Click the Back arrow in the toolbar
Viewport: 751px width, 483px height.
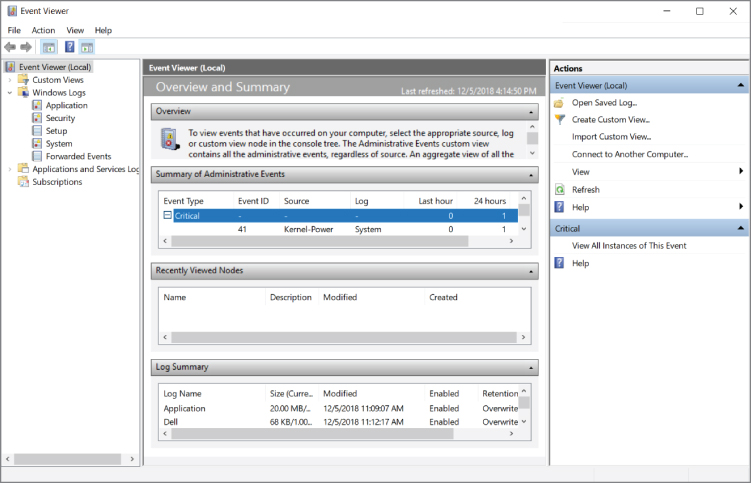10,47
